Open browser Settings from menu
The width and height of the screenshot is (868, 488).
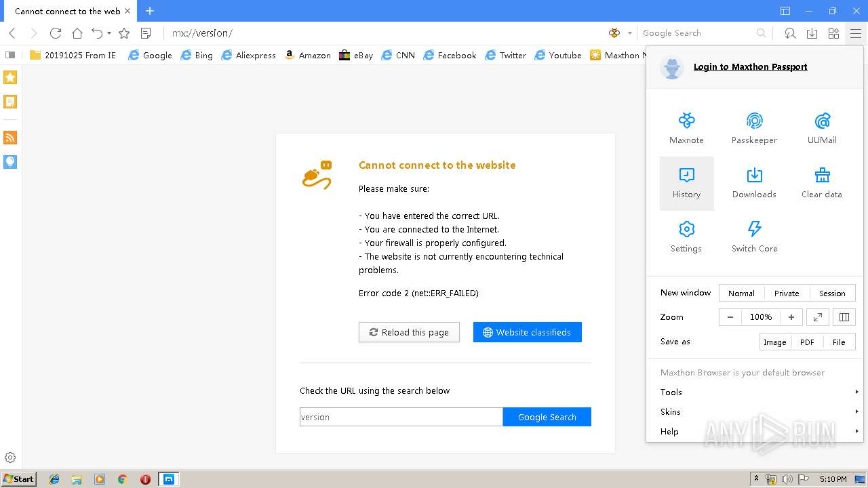coord(686,237)
